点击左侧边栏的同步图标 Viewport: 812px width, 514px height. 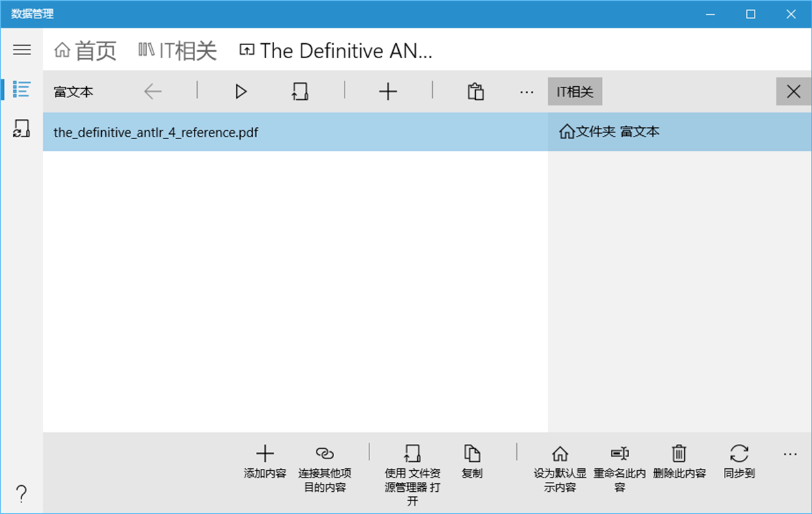(x=22, y=129)
